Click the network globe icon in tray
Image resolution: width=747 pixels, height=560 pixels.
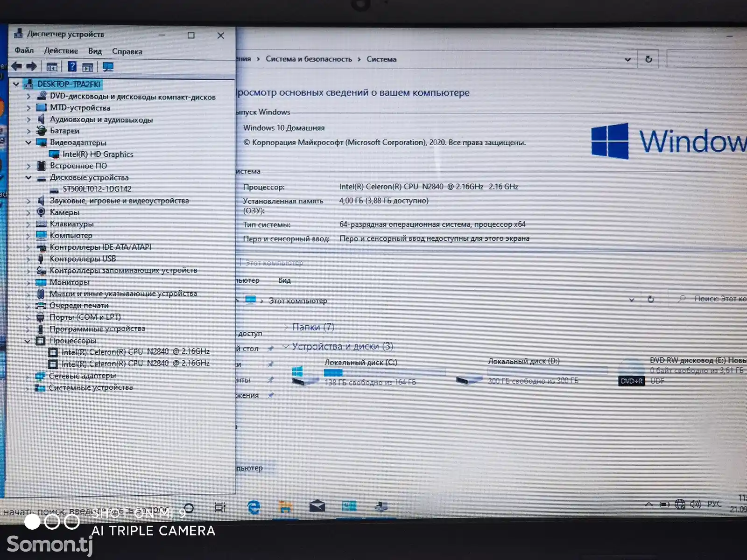680,504
